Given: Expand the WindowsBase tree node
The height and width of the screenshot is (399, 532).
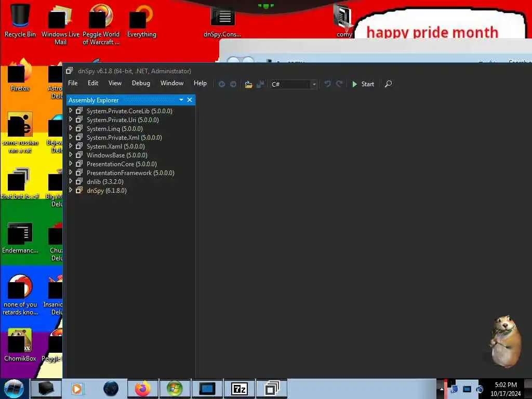Looking at the screenshot, I should point(71,154).
